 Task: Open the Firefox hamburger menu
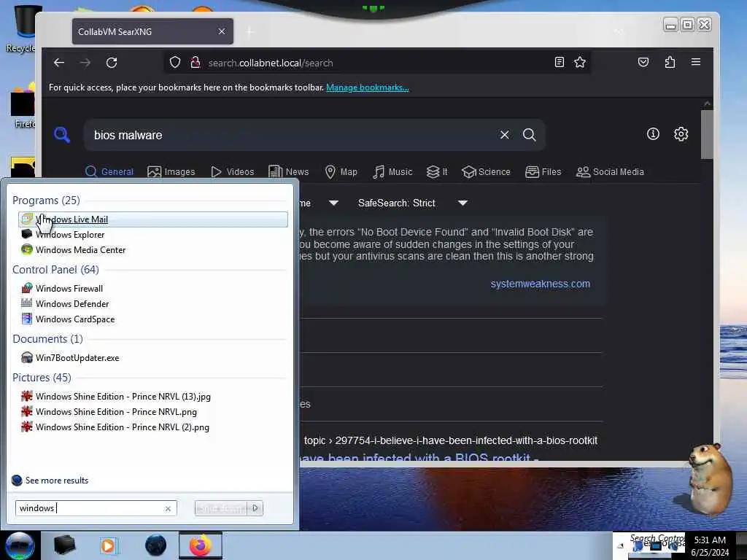click(x=695, y=62)
